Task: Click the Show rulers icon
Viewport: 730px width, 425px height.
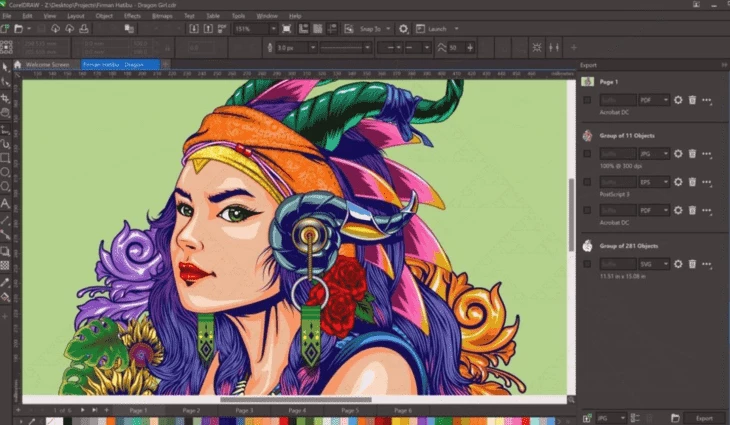Action: pos(304,29)
